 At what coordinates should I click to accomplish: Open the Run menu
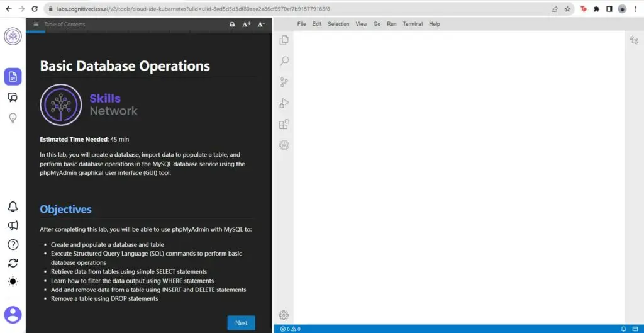pos(392,25)
